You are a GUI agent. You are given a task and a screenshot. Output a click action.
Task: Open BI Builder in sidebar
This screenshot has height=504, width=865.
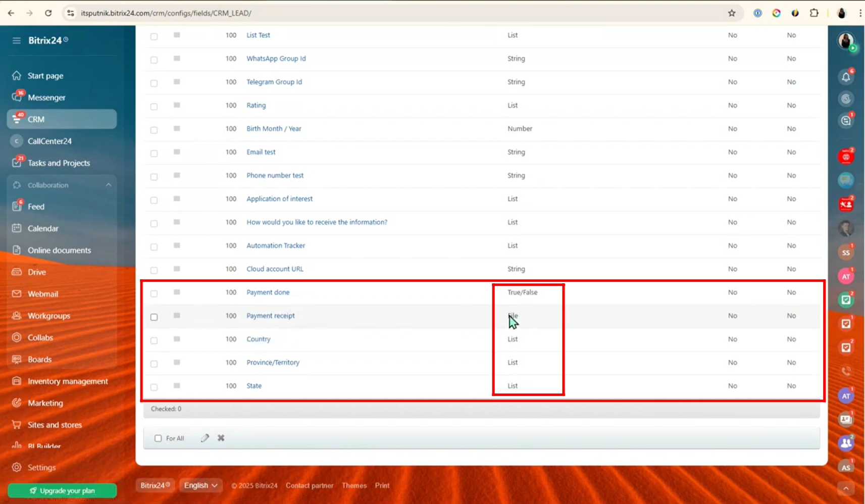pos(44,446)
